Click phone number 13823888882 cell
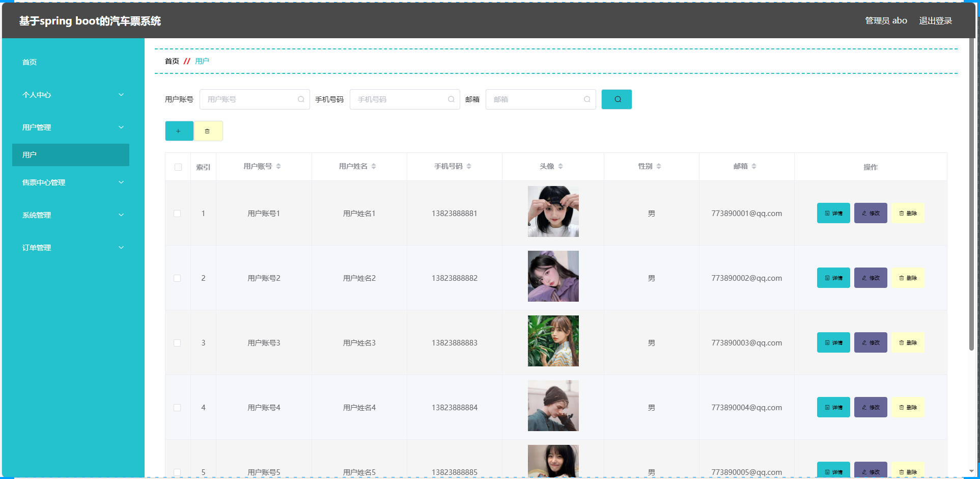Image resolution: width=980 pixels, height=479 pixels. [455, 278]
